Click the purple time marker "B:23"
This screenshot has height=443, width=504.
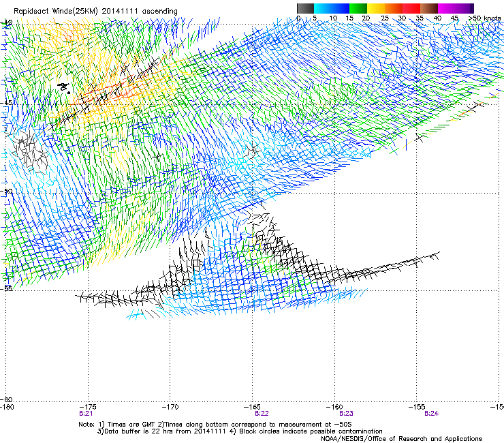[346, 414]
